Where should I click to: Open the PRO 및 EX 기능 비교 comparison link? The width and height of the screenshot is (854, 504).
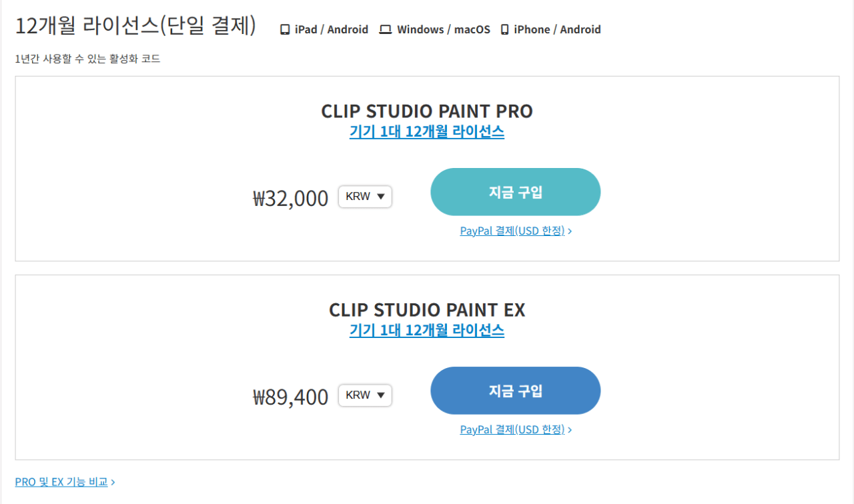pyautogui.click(x=61, y=481)
